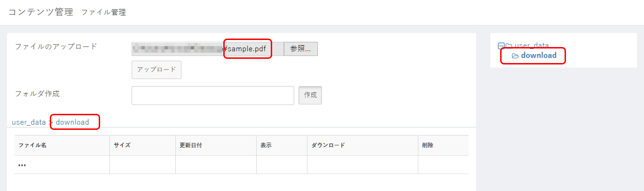Collapse the user_data tree node

click(501, 46)
